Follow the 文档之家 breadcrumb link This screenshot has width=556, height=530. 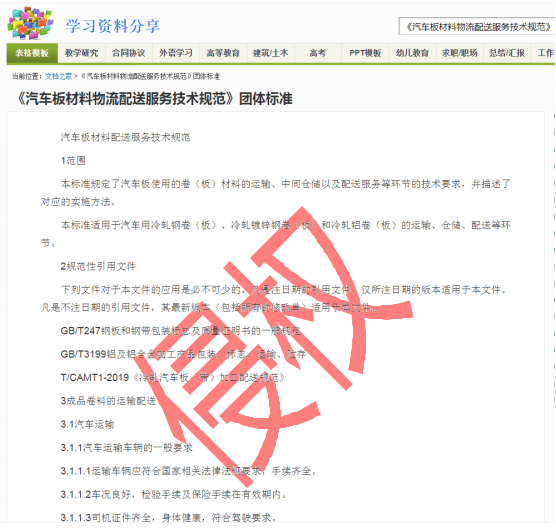(x=59, y=76)
